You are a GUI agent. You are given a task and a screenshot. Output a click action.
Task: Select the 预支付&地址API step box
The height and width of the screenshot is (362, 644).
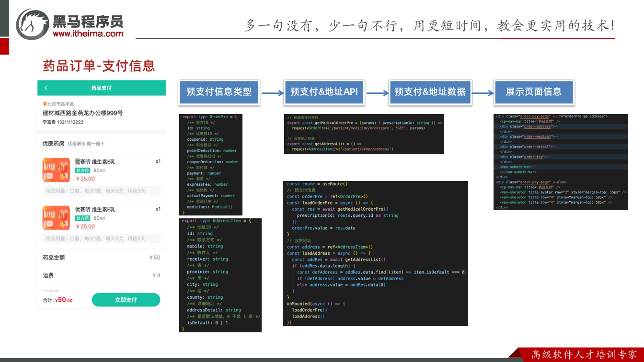[324, 92]
